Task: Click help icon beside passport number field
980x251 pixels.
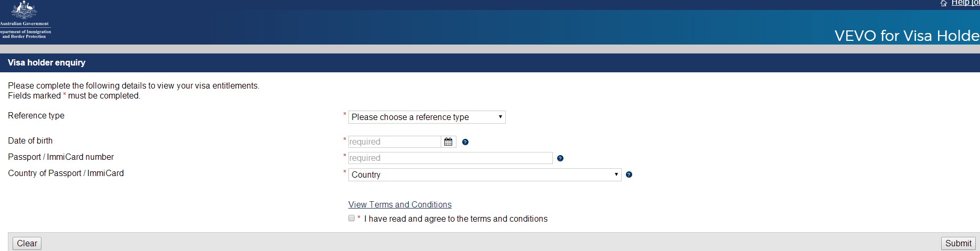Action: [560, 158]
